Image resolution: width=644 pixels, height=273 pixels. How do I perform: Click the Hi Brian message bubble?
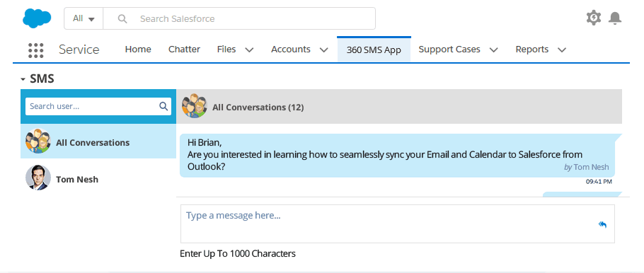click(398, 155)
